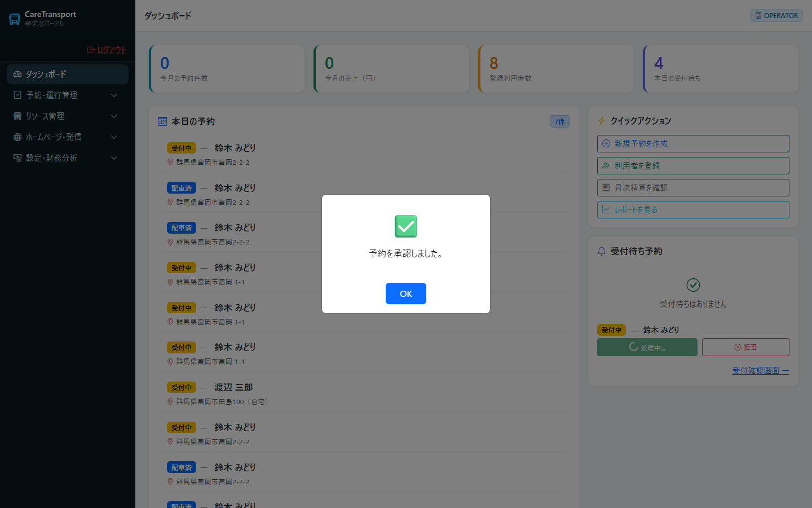Expand the 予約・運行管理 chevron
812x508 pixels.
pos(114,95)
